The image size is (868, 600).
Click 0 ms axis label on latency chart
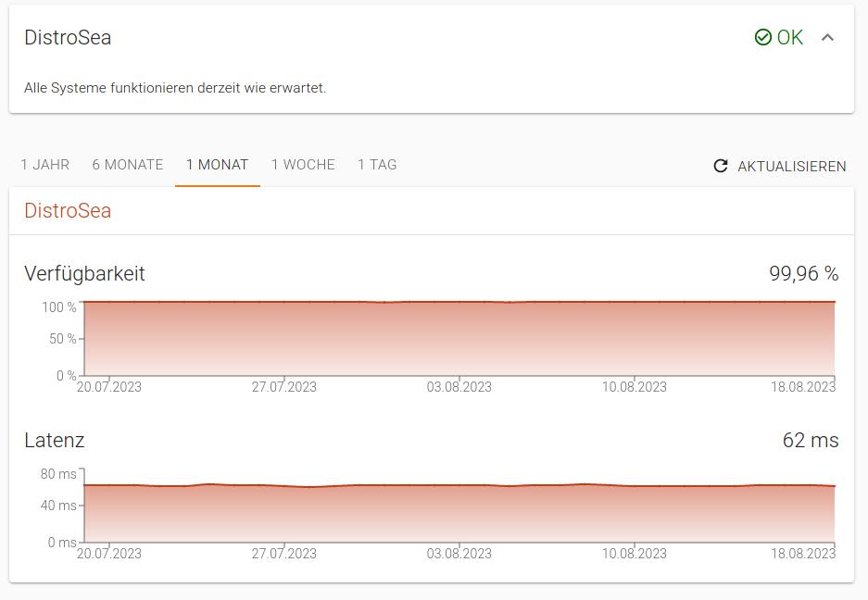point(62,543)
